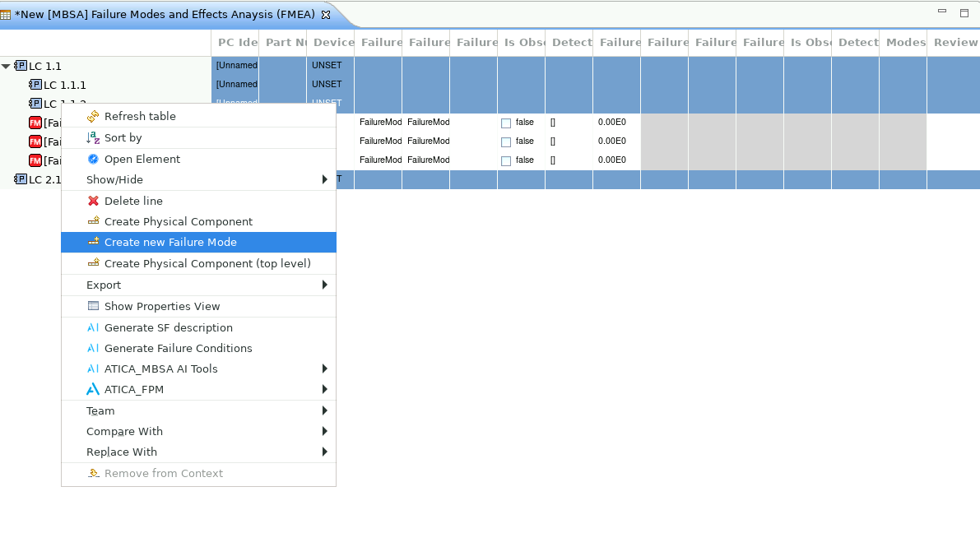Click the third red FM failure mode icon
The image size is (980, 547).
(35, 160)
